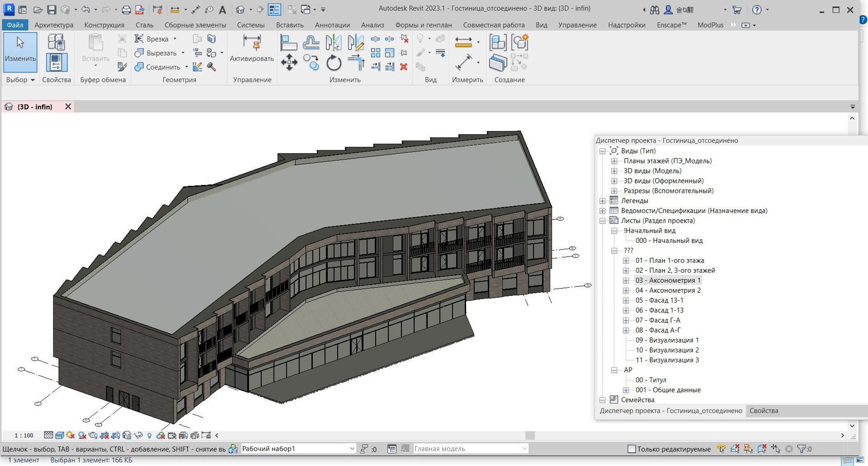868x466 pixels.
Task: Select the Rotate tool
Action: [x=334, y=62]
